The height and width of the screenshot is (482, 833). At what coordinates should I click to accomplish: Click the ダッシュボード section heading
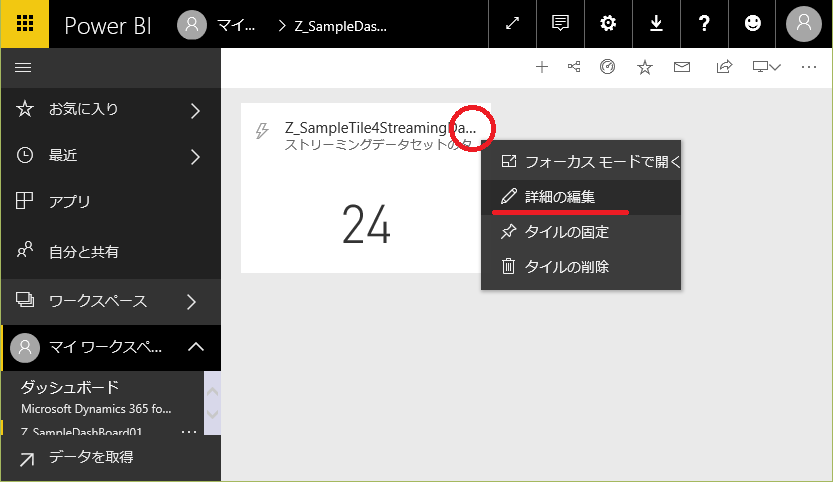[x=70, y=387]
